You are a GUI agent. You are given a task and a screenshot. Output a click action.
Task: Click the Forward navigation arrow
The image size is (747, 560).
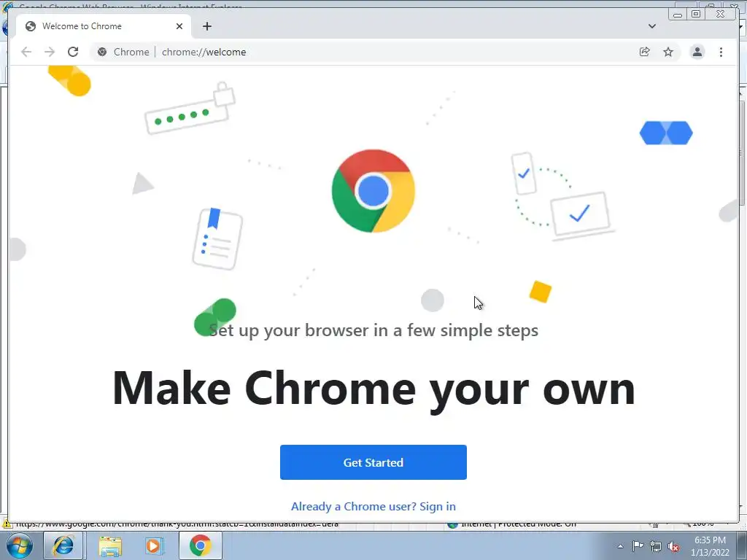point(50,52)
